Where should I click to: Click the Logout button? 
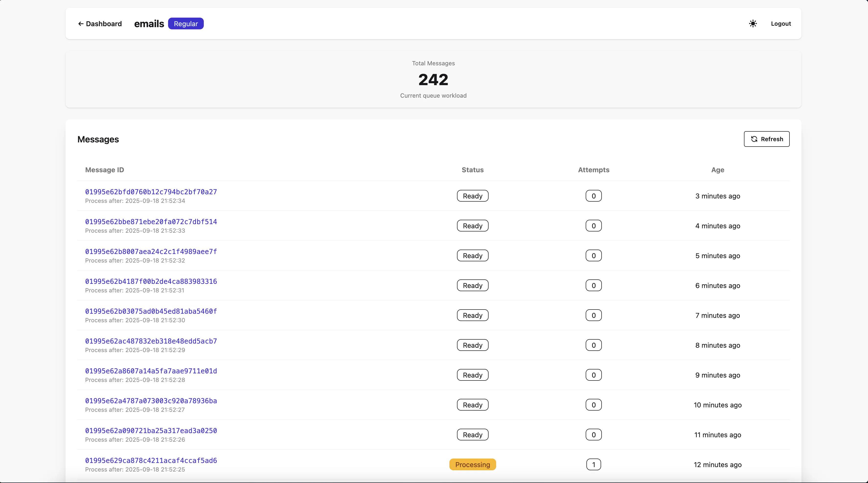(x=781, y=23)
